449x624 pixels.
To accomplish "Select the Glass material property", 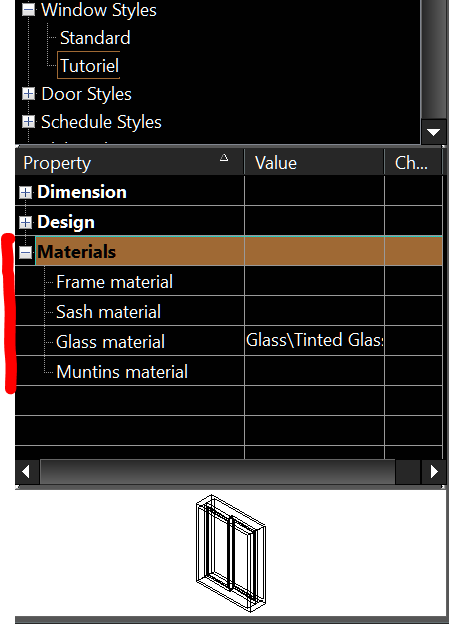I will click(x=110, y=341).
